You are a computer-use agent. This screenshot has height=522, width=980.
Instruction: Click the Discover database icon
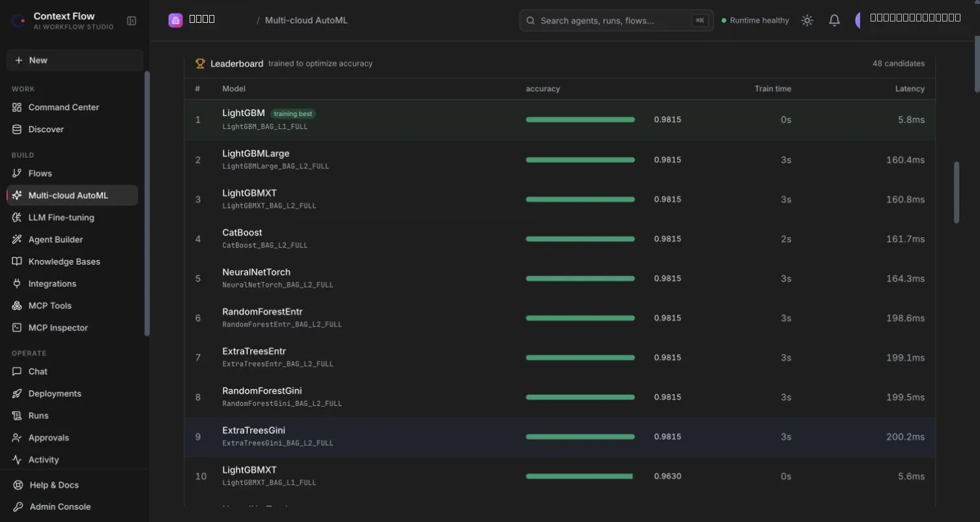click(17, 130)
